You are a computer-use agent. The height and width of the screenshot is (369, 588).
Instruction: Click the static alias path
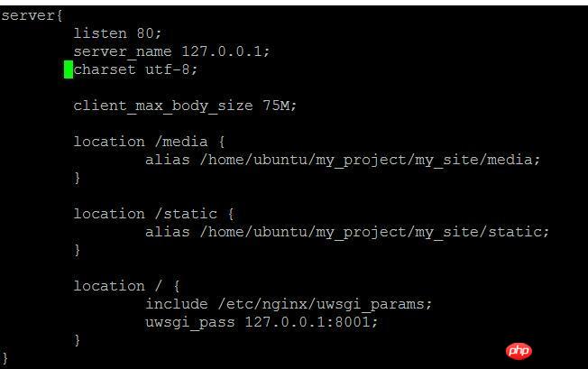tap(374, 232)
